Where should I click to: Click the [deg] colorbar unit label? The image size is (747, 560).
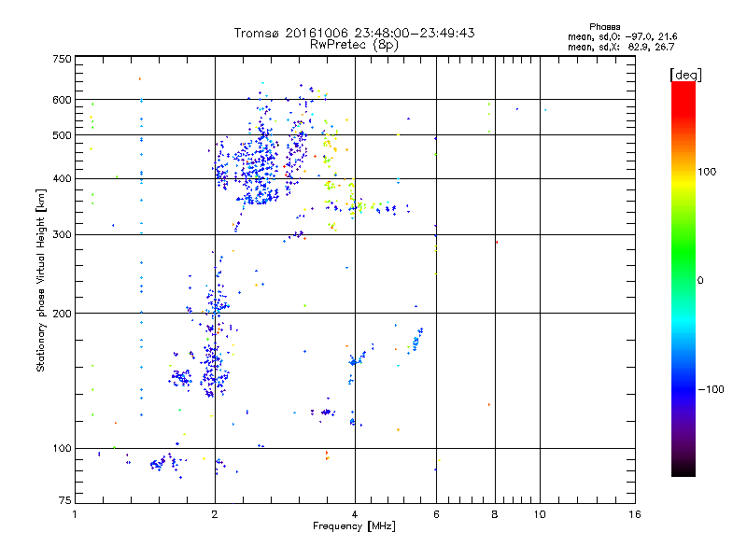tap(685, 75)
